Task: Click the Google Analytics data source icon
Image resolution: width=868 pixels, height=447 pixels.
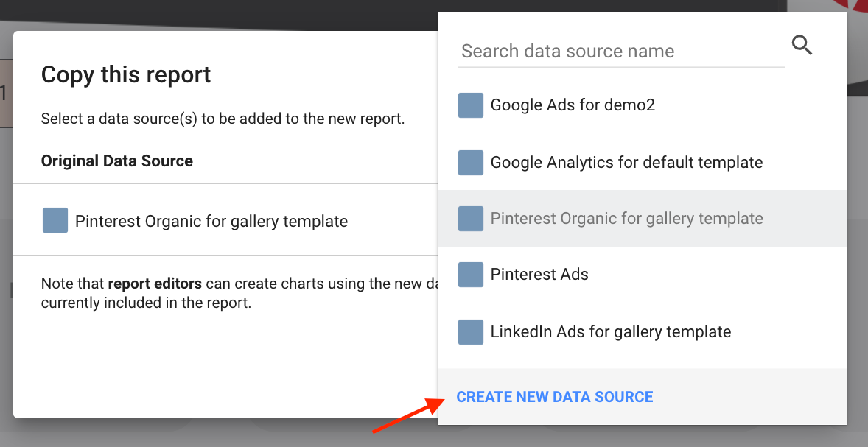Action: tap(471, 162)
